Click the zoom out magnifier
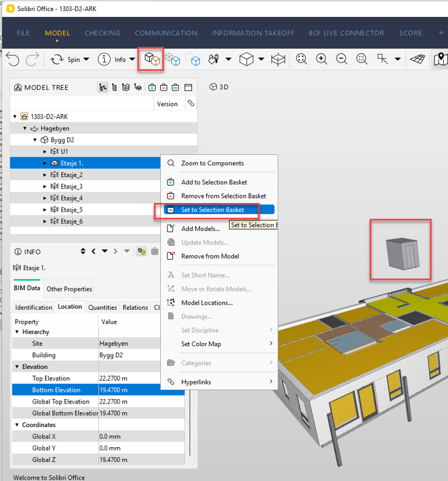Viewport: 448px width, 481px height. click(x=341, y=59)
